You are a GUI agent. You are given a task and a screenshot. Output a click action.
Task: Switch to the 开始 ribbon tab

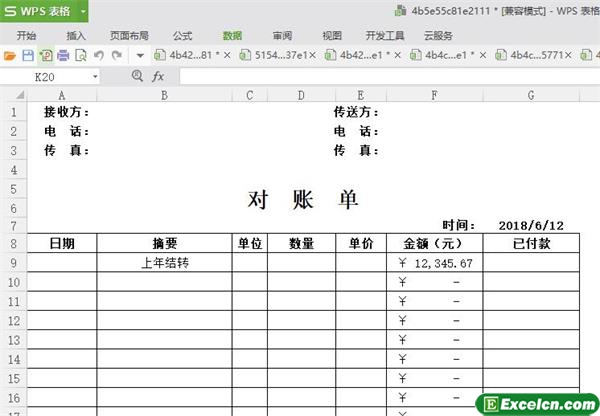click(26, 36)
